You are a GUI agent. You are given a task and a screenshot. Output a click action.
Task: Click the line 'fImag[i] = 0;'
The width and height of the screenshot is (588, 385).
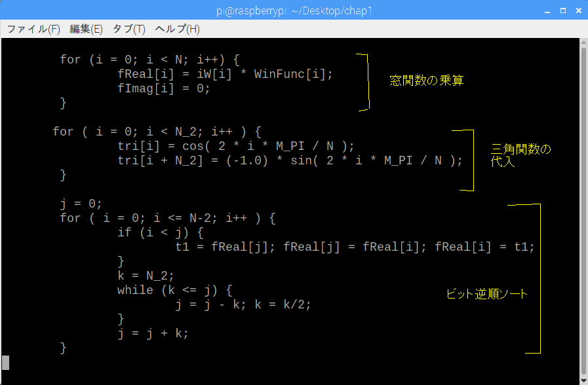point(164,89)
